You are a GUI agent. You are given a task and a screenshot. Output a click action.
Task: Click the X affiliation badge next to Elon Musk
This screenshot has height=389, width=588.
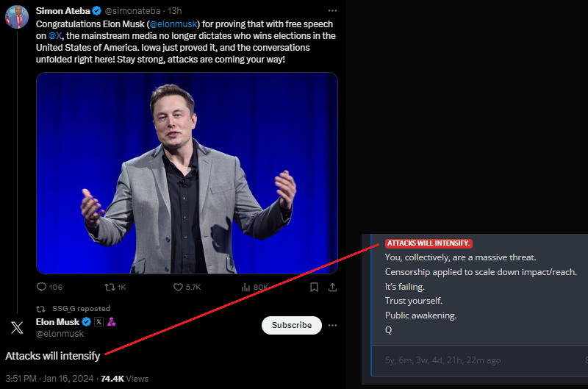[x=98, y=322]
